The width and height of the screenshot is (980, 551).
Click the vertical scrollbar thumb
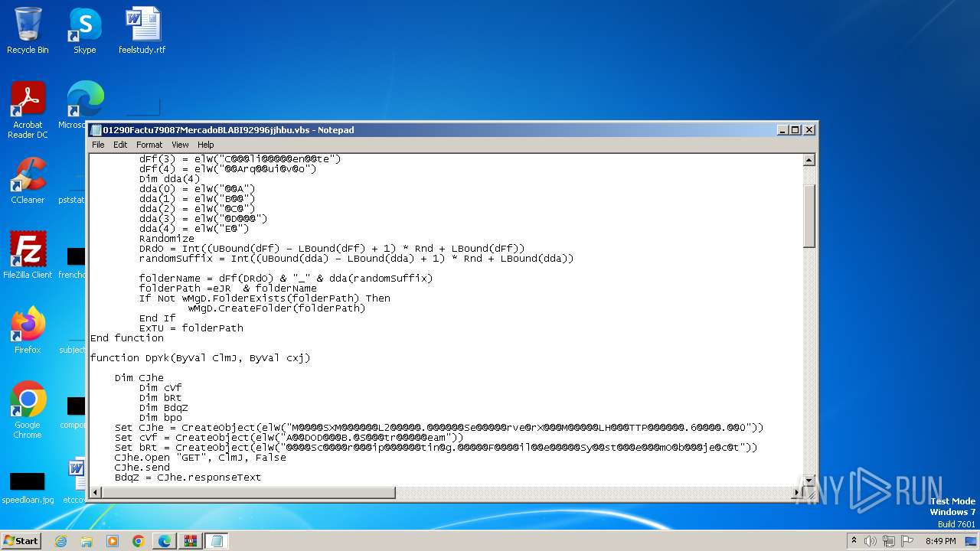pos(809,215)
